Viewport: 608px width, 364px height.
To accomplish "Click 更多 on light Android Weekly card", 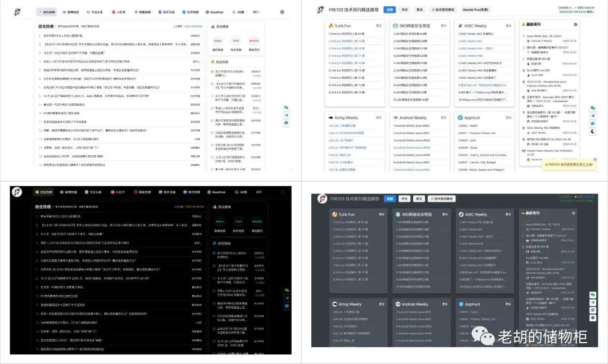I will tap(444, 118).
